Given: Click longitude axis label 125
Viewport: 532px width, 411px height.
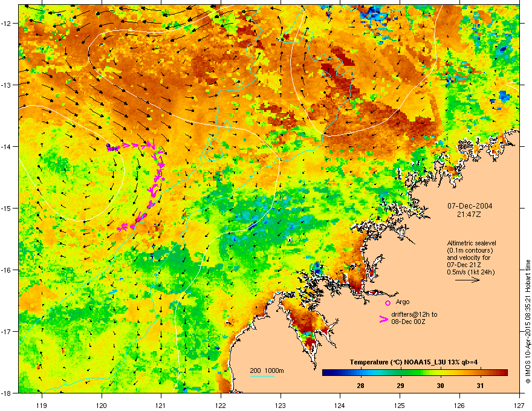Looking at the screenshot, I should 400,405.
